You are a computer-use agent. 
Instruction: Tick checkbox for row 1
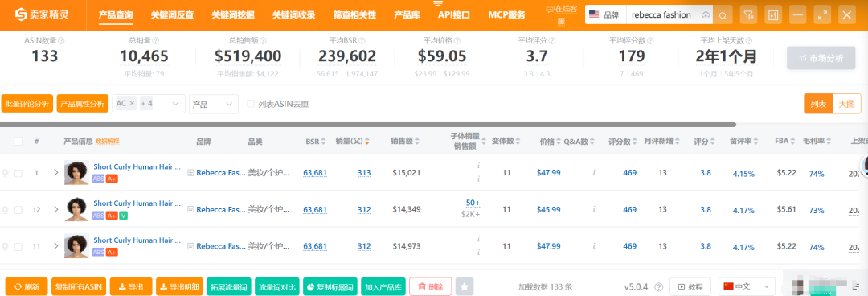(x=18, y=173)
